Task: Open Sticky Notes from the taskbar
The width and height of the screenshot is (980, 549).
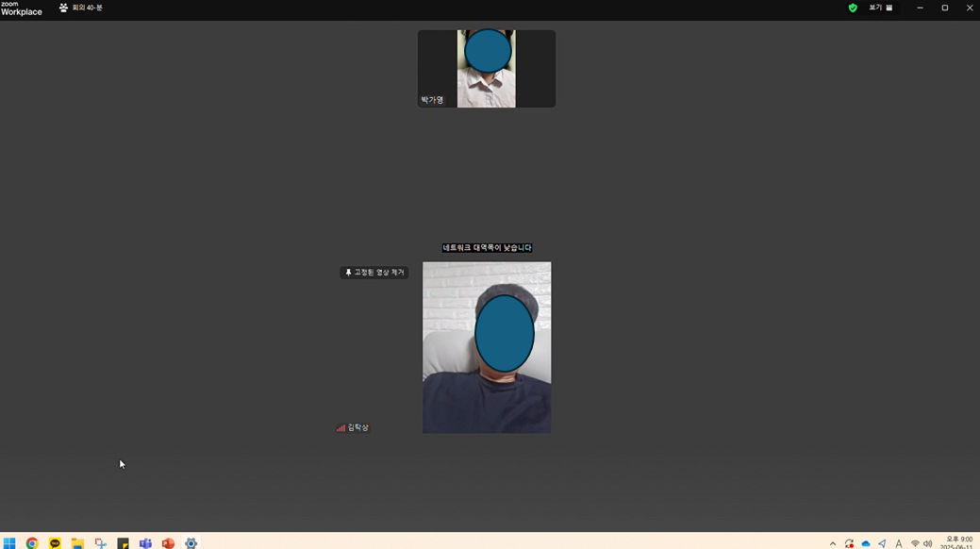Action: pos(123,543)
